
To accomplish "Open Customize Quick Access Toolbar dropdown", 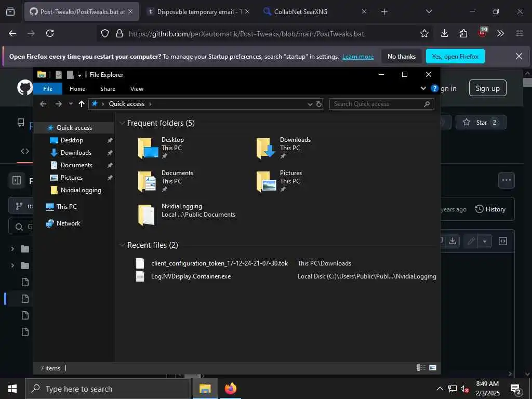I will 79,75.
